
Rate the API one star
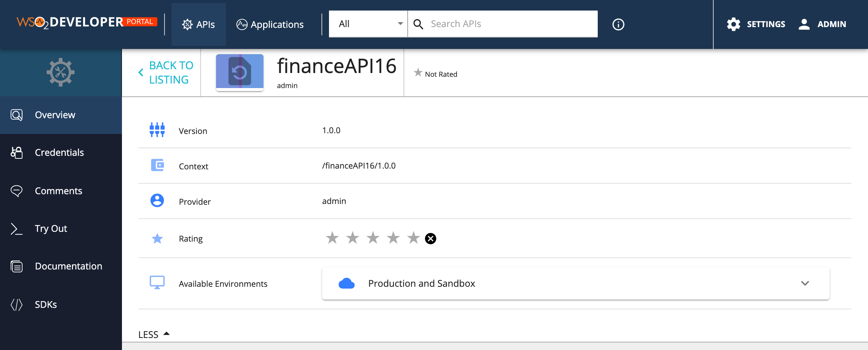tap(332, 238)
